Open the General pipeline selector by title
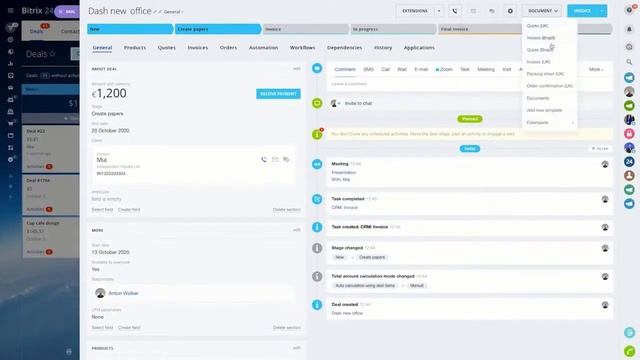 pyautogui.click(x=173, y=12)
